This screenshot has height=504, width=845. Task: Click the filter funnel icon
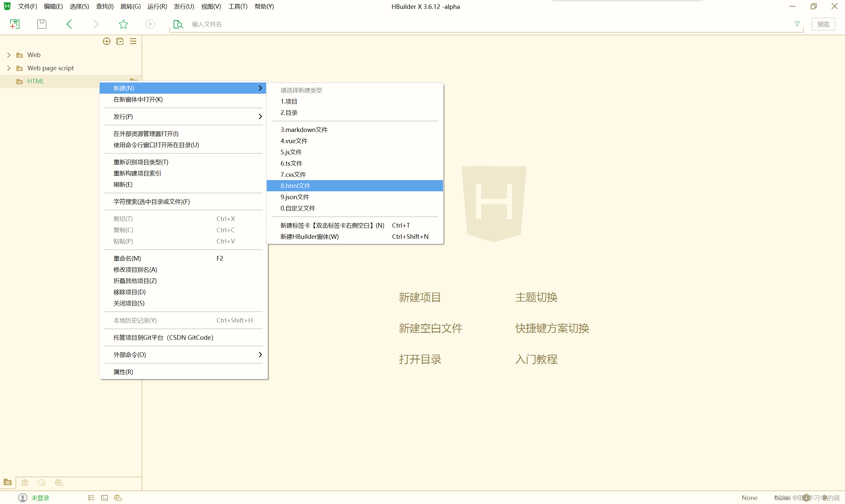click(797, 24)
